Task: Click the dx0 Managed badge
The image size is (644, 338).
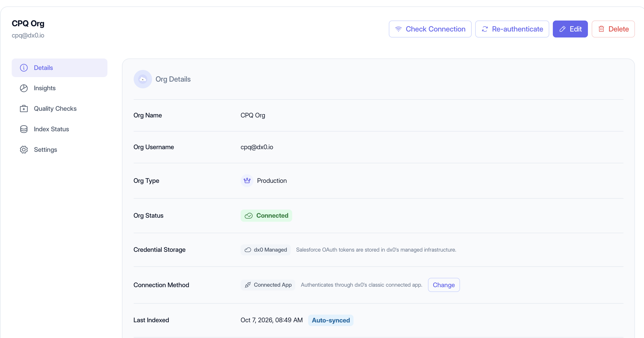Action: (x=265, y=250)
